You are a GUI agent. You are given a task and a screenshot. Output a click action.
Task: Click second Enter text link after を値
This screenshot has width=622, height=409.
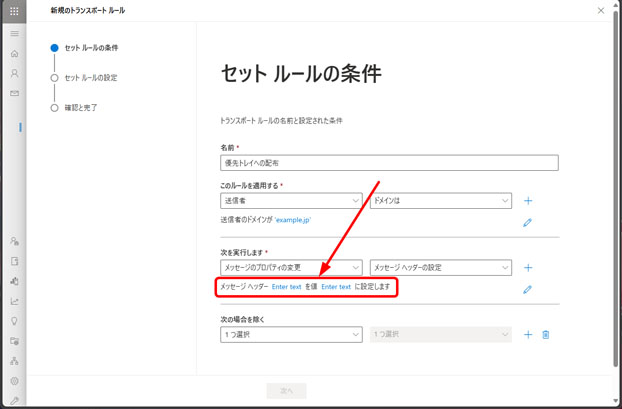click(x=336, y=287)
